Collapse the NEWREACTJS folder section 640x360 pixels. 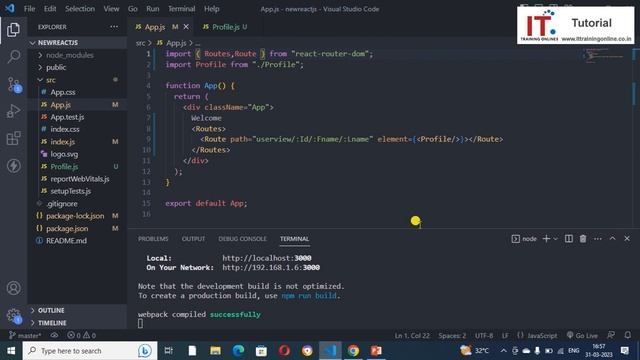pyautogui.click(x=77, y=43)
